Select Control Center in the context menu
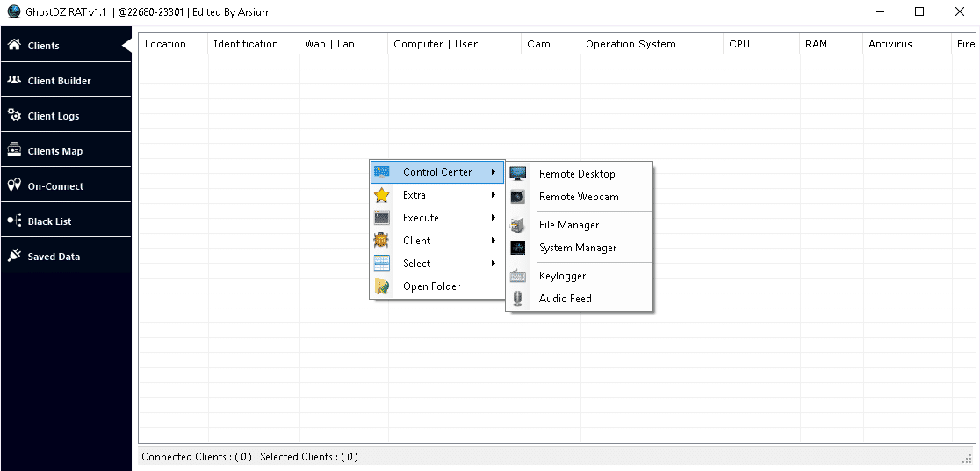The width and height of the screenshot is (980, 471). [x=437, y=172]
